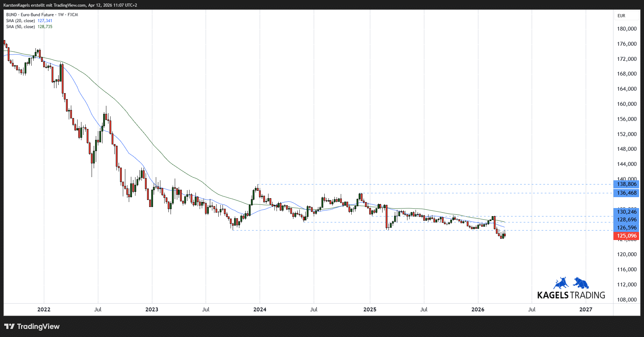Click the 138,806 price level label
644x337 pixels.
tap(626, 184)
